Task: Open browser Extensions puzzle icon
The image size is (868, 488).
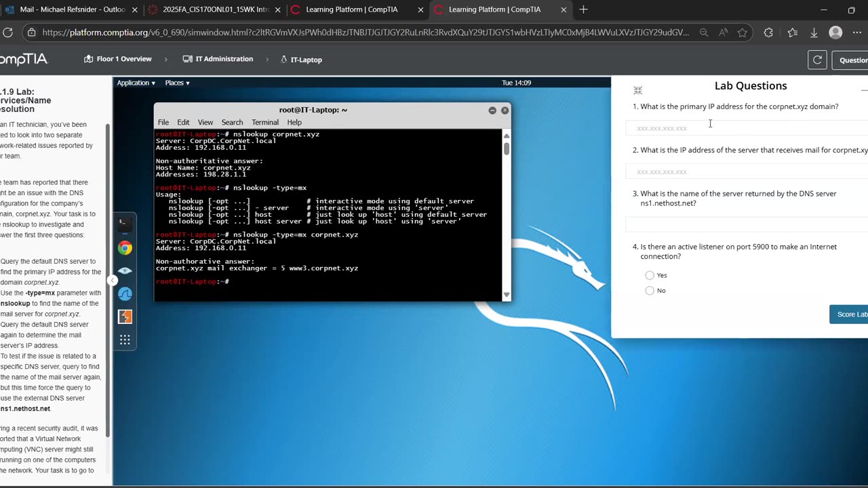Action: (x=768, y=33)
